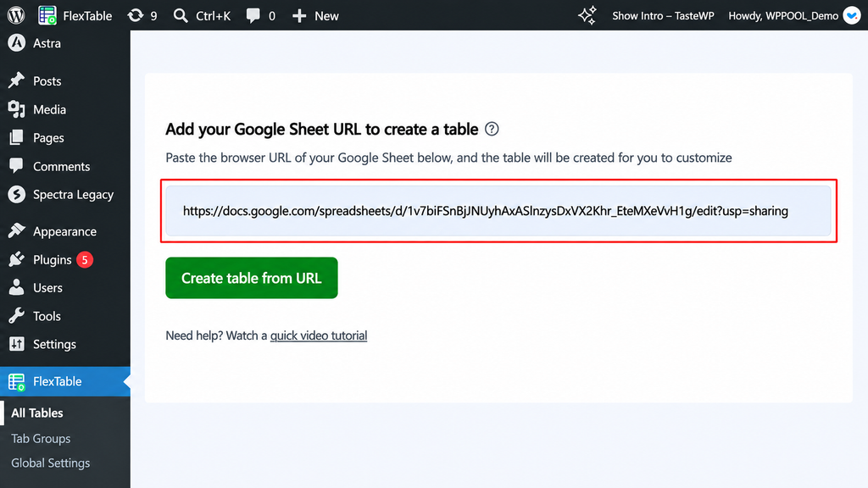The width and height of the screenshot is (868, 488).
Task: Click the Appearance paintbrush icon
Action: [x=17, y=230]
